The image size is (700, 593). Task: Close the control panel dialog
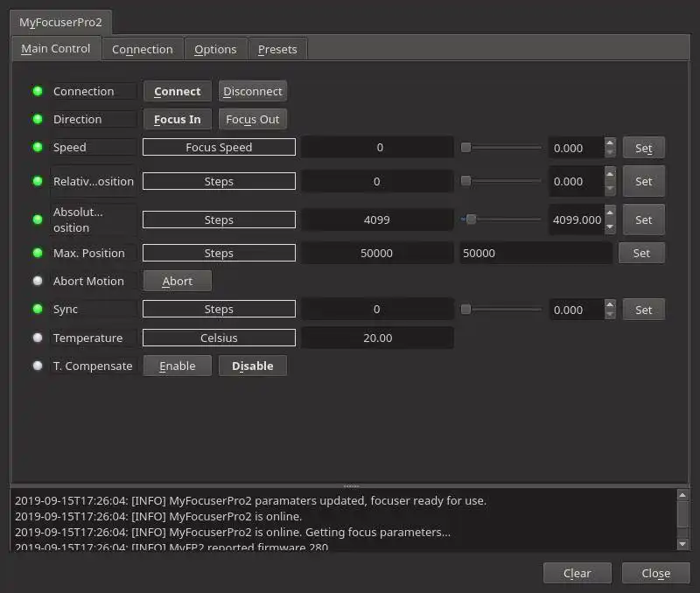(655, 574)
